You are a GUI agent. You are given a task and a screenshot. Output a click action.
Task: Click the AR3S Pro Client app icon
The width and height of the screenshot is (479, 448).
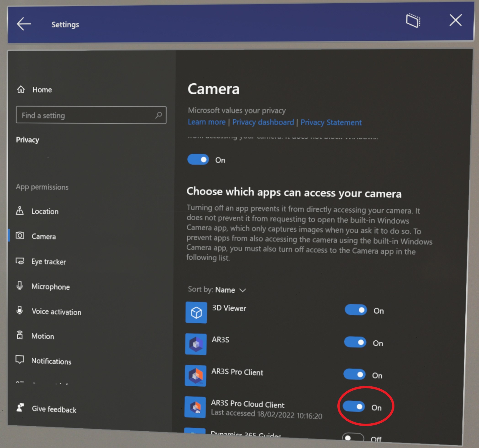click(x=195, y=376)
